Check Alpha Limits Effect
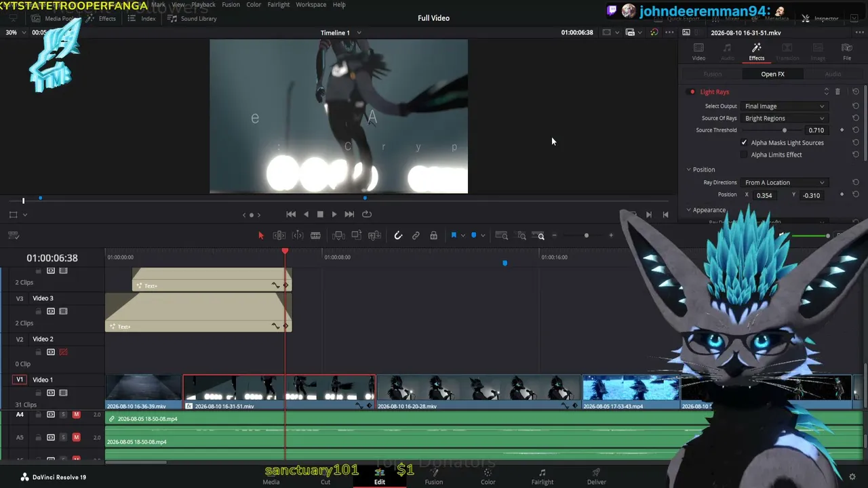The image size is (868, 488). coord(744,155)
